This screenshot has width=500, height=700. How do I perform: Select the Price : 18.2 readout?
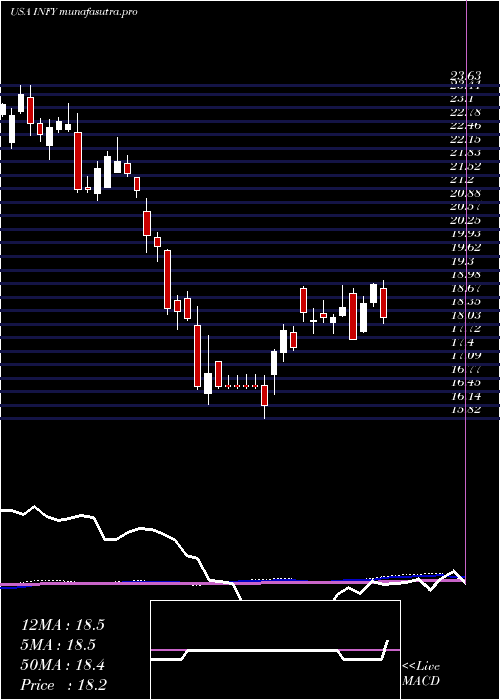coord(63,685)
